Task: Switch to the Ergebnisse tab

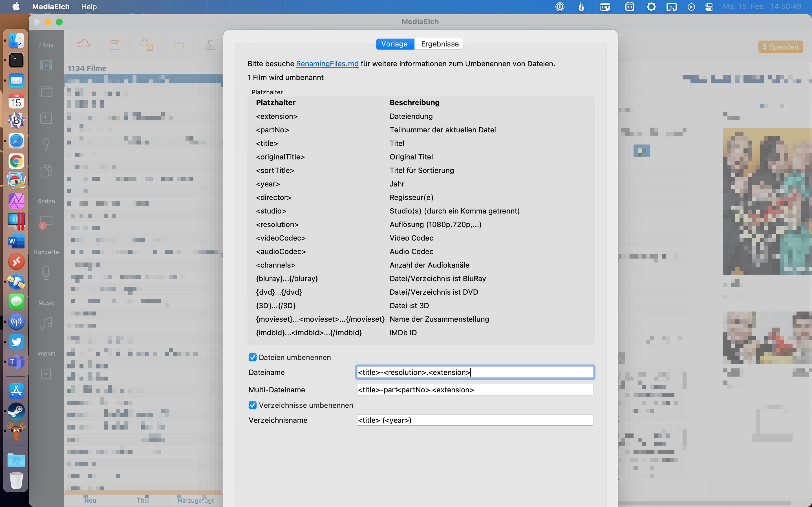Action: pyautogui.click(x=440, y=44)
